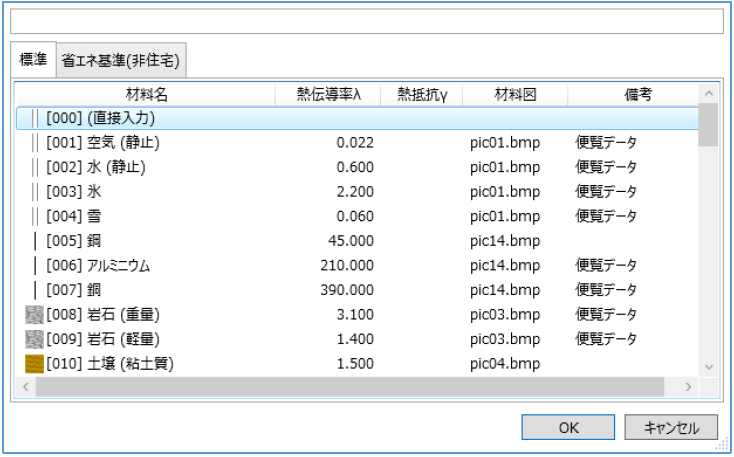Screen dimensions: 734x457
Task: Click the pattern icon next to [003] 氷
Action: [35, 192]
